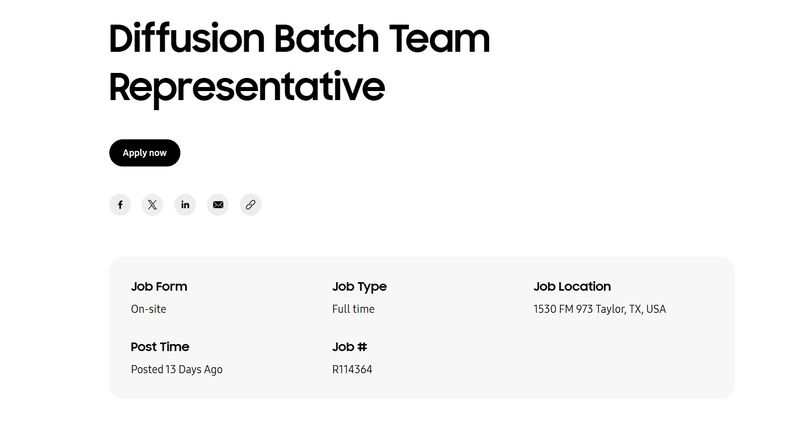Share the job on X (Twitter)
800x424 pixels.
click(152, 205)
